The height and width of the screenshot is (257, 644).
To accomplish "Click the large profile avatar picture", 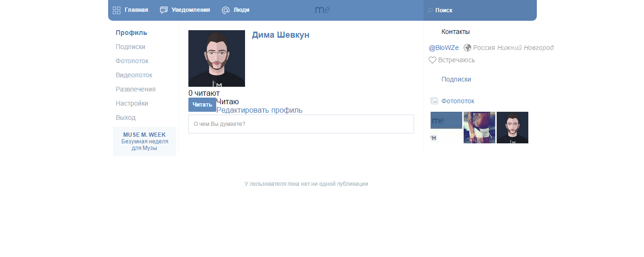I will tap(217, 58).
